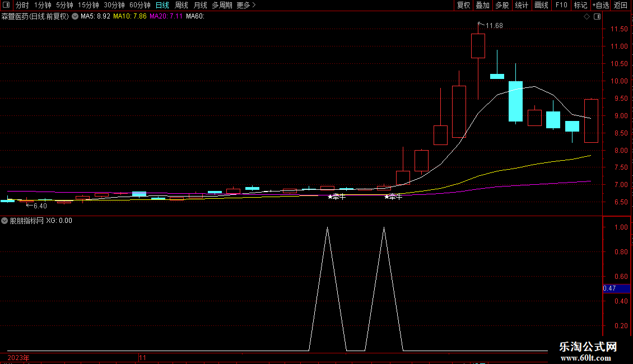Image resolution: width=633 pixels, height=364 pixels.
Task: Click the 2023年 date axis label
Action: pyautogui.click(x=18, y=357)
